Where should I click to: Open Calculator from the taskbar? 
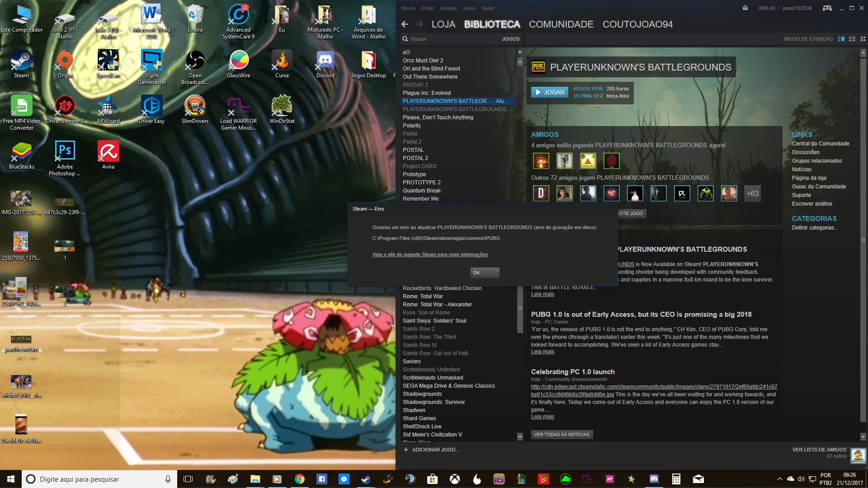click(x=676, y=479)
